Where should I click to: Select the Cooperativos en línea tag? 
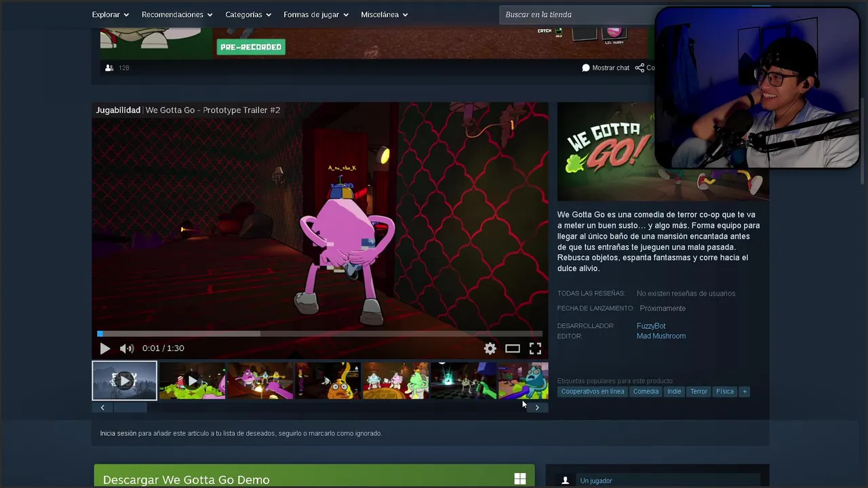point(593,392)
